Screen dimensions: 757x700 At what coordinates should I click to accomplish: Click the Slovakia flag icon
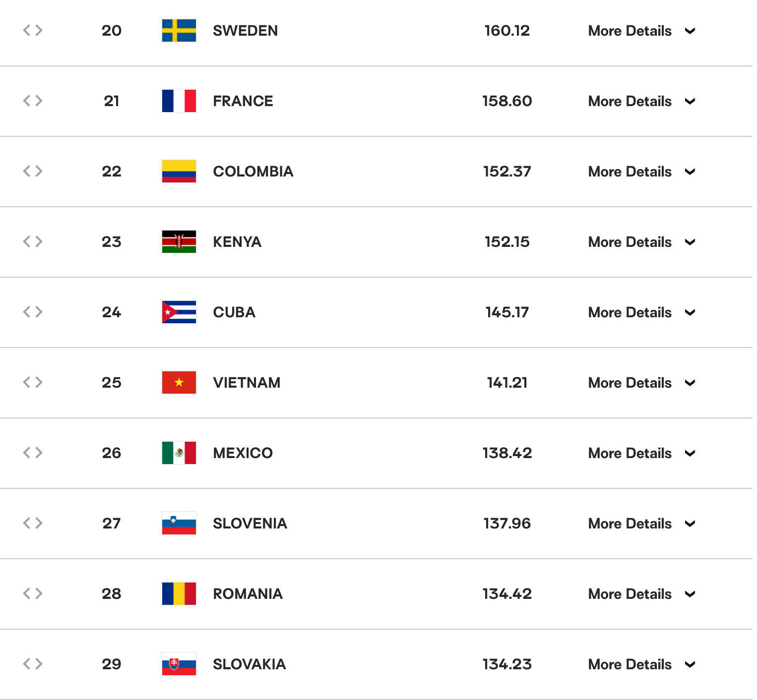tap(179, 664)
